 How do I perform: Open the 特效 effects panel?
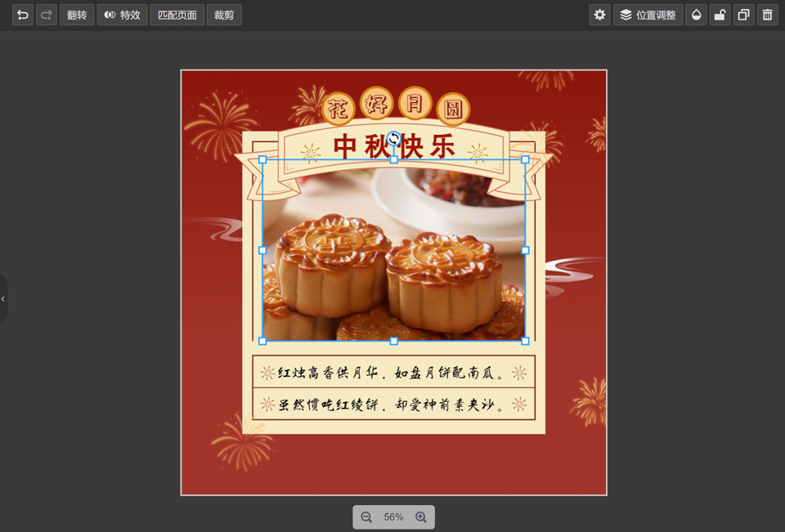tap(122, 15)
